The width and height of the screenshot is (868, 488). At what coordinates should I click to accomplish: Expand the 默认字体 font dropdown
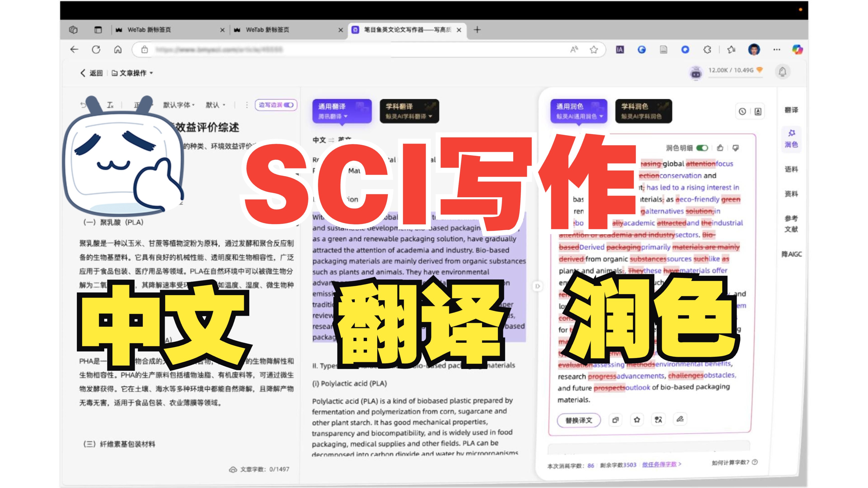tap(179, 105)
